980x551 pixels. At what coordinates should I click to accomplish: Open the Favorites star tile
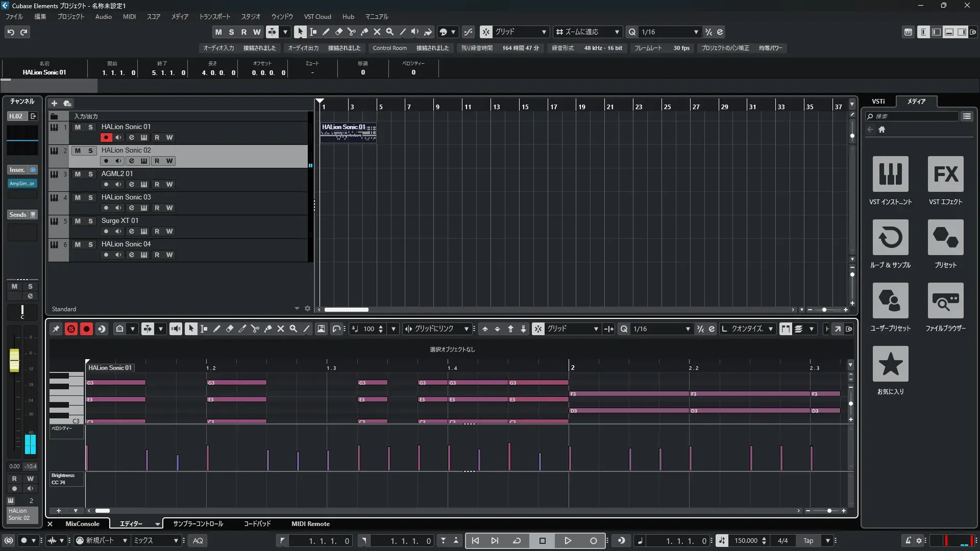tap(890, 364)
